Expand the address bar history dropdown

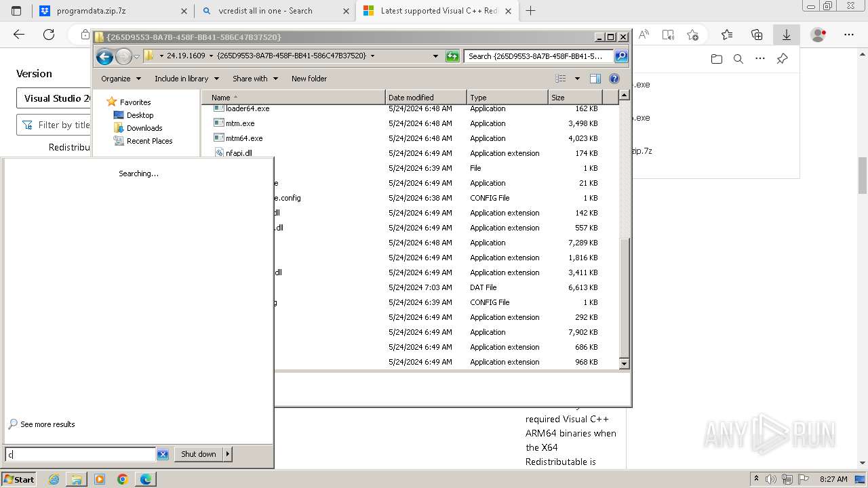coord(435,56)
